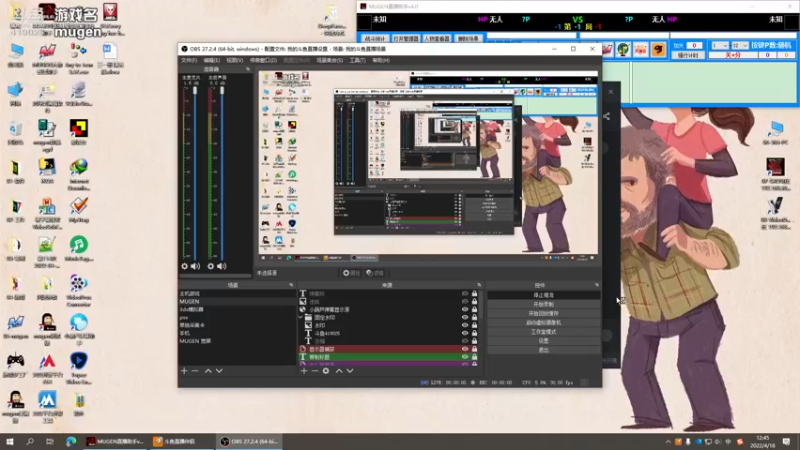Screen dimensions: 800x450
Task: Open the 工具(T) menu in OBS
Action: pos(357,60)
